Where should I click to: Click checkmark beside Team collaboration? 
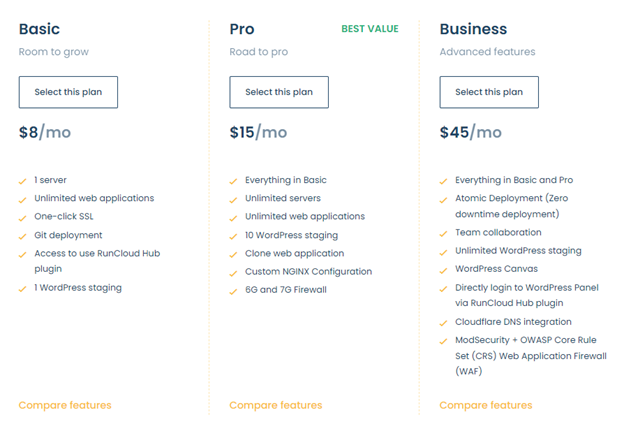click(x=443, y=234)
